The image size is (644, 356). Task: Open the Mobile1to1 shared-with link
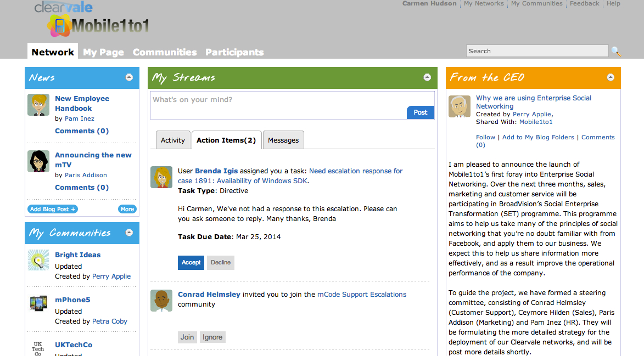coord(536,122)
